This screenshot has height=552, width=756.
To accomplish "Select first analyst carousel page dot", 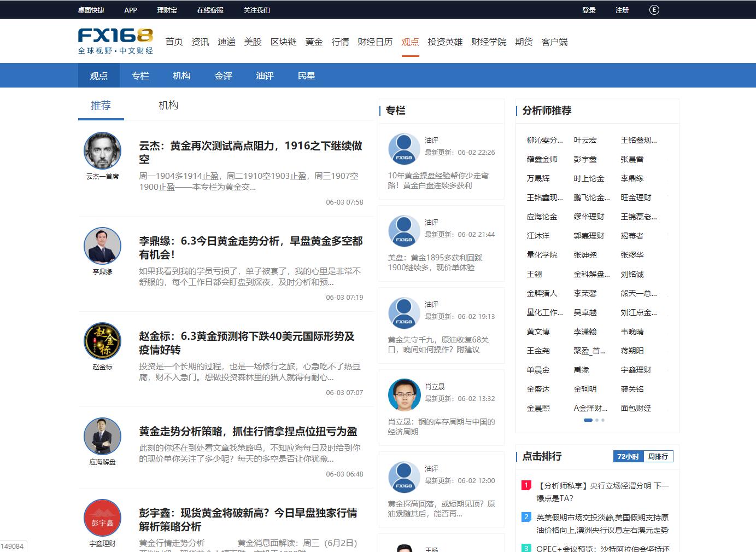I will coord(588,420).
